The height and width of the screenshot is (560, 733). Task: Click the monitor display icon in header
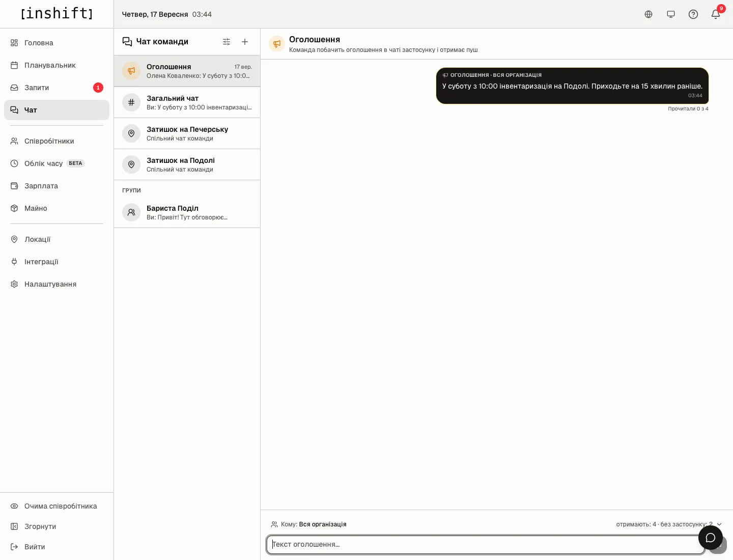[x=671, y=14]
